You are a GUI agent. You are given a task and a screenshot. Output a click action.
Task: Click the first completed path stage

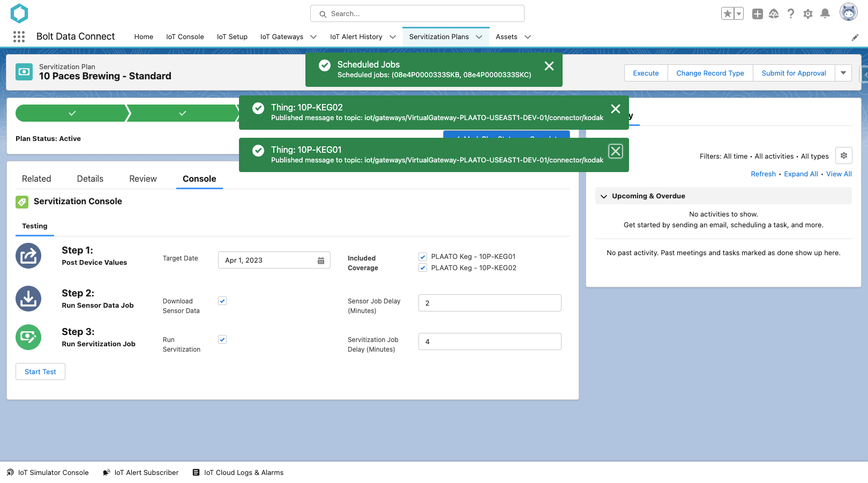coord(71,113)
